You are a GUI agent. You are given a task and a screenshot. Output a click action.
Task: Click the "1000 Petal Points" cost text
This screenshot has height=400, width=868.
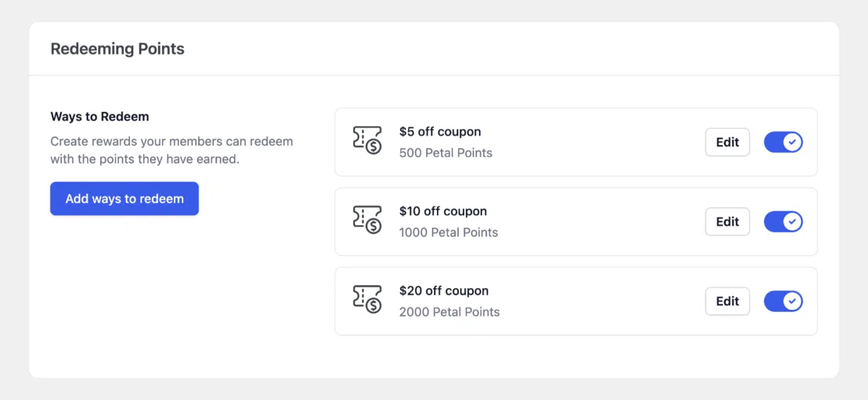click(x=448, y=232)
